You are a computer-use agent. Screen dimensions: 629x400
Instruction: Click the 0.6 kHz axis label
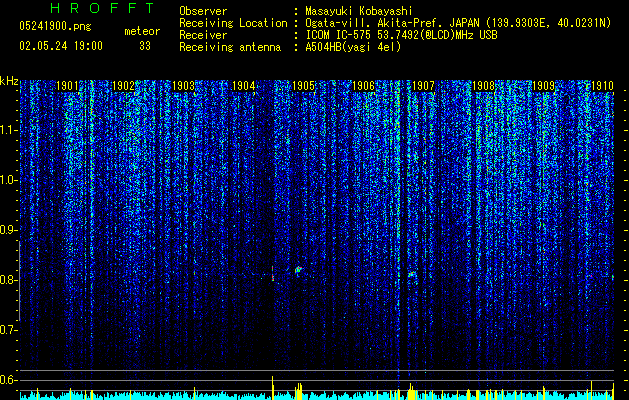(x=9, y=380)
